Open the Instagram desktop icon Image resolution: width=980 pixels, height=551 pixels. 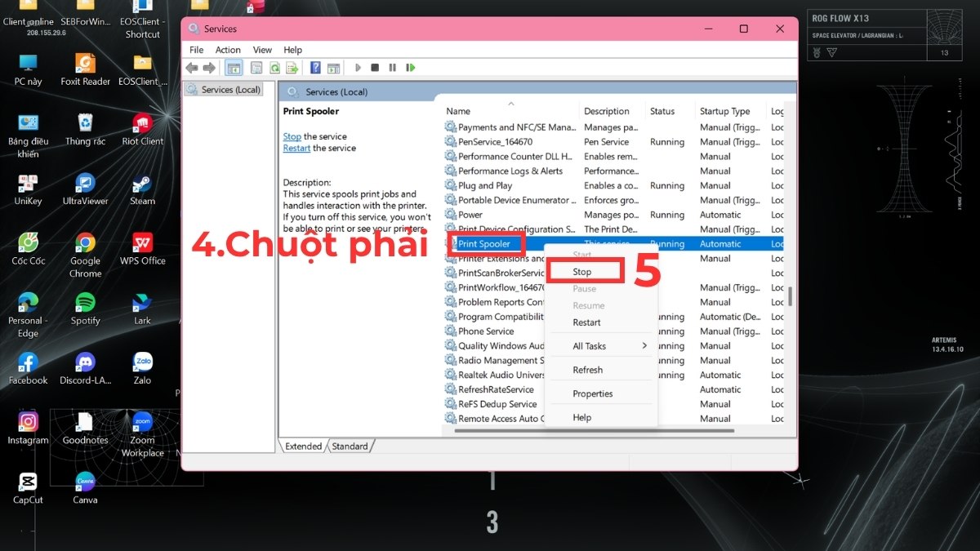click(28, 426)
